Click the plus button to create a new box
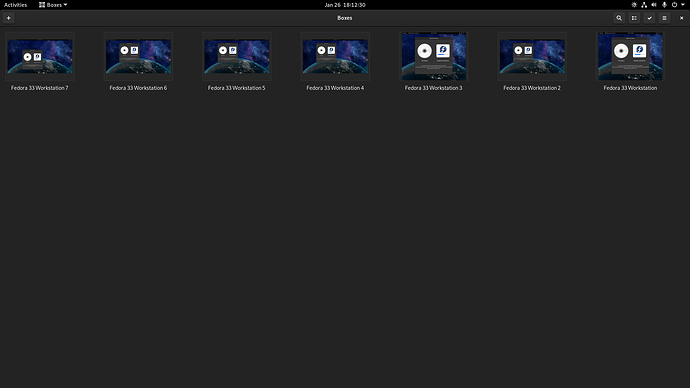This screenshot has height=388, width=690. [x=8, y=18]
